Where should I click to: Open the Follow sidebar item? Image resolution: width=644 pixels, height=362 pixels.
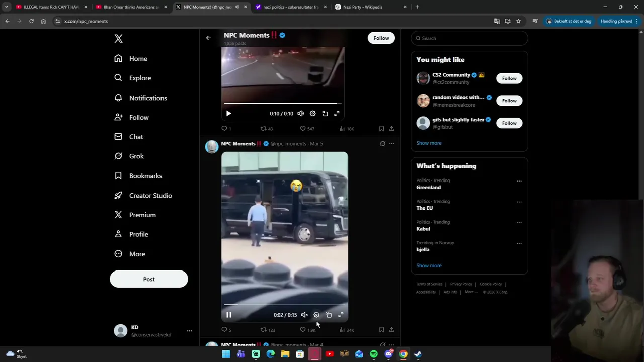(131, 117)
